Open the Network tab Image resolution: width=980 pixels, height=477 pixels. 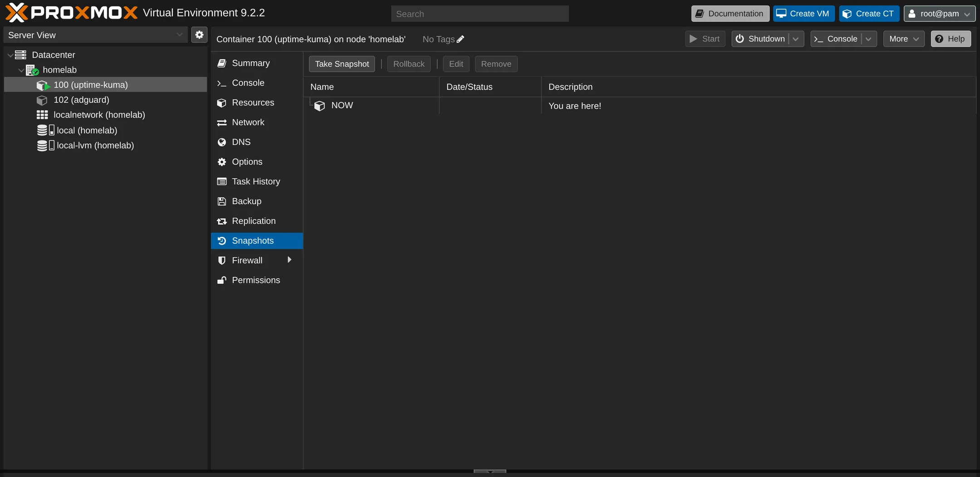[257, 123]
